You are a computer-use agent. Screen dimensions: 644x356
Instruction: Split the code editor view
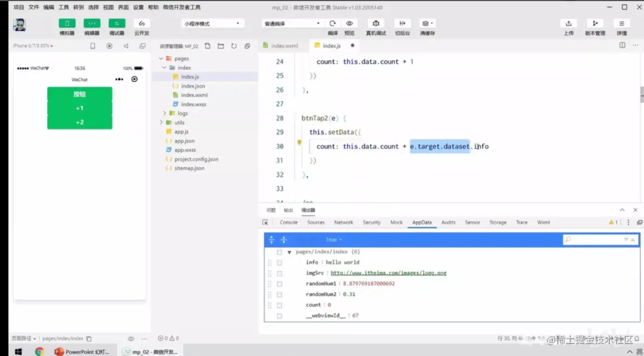pyautogui.click(x=622, y=45)
